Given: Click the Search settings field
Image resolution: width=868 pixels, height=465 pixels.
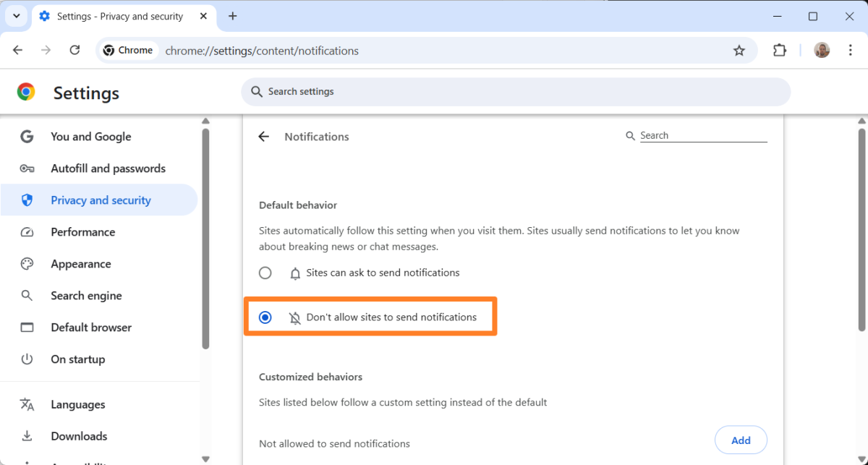Looking at the screenshot, I should click(516, 91).
